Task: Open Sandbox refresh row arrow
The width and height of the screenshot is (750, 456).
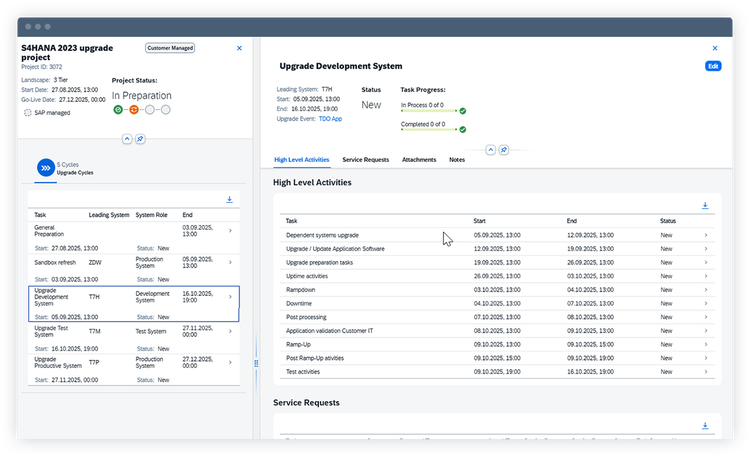Action: (x=231, y=262)
